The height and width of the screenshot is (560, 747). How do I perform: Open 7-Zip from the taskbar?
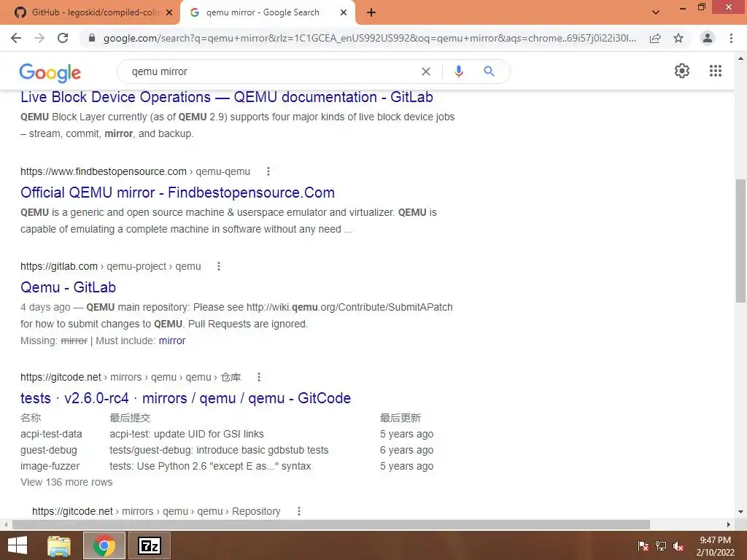[x=150, y=545]
